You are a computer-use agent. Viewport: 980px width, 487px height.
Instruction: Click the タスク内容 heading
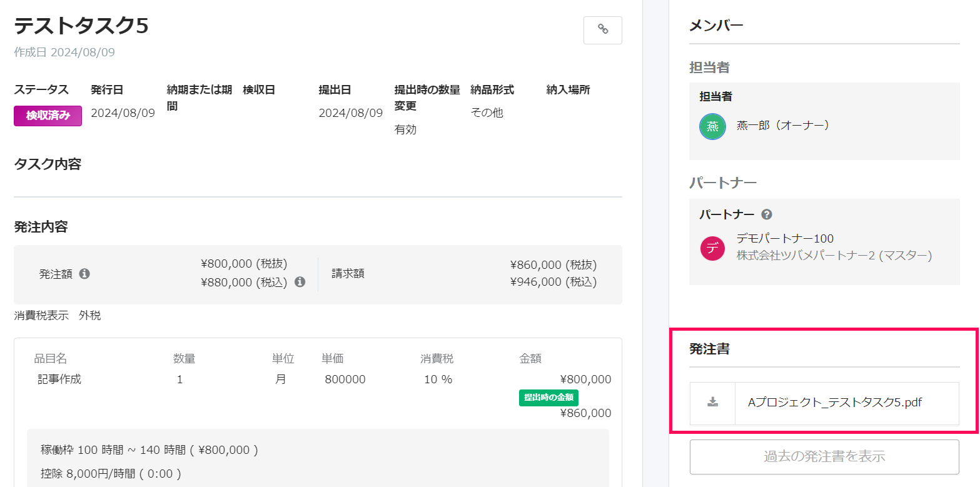pyautogui.click(x=48, y=164)
